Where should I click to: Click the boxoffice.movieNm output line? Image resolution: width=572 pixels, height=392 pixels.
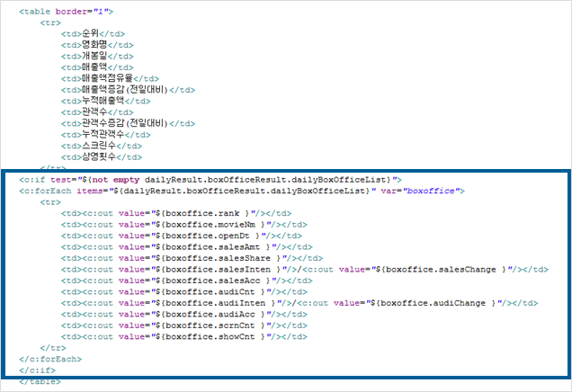pyautogui.click(x=184, y=225)
